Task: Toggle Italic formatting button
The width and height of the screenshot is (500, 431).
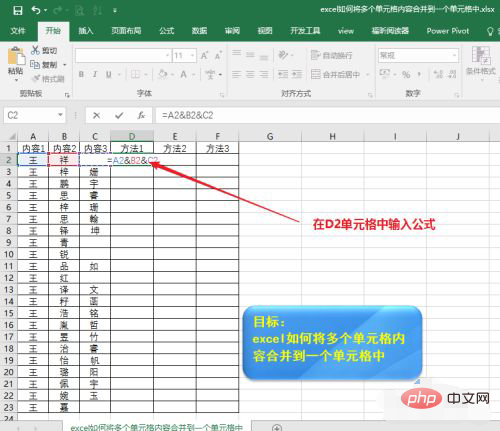Action: tap(95, 74)
